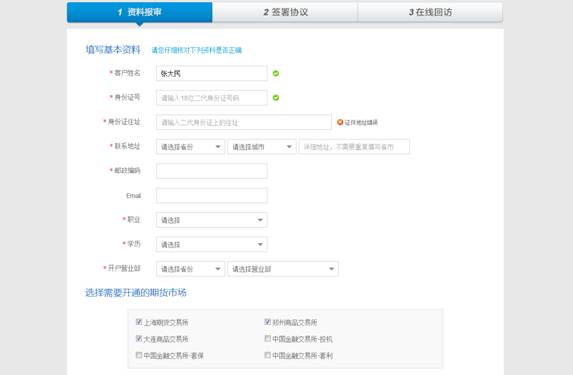The width and height of the screenshot is (573, 375).
Task: Click red error icon beside ID address
Action: pyautogui.click(x=340, y=122)
